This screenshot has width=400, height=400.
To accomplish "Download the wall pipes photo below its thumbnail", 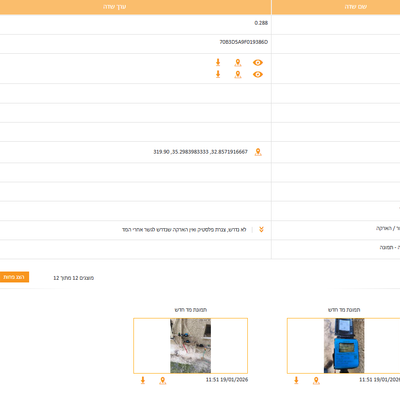I will pyautogui.click(x=143, y=380).
